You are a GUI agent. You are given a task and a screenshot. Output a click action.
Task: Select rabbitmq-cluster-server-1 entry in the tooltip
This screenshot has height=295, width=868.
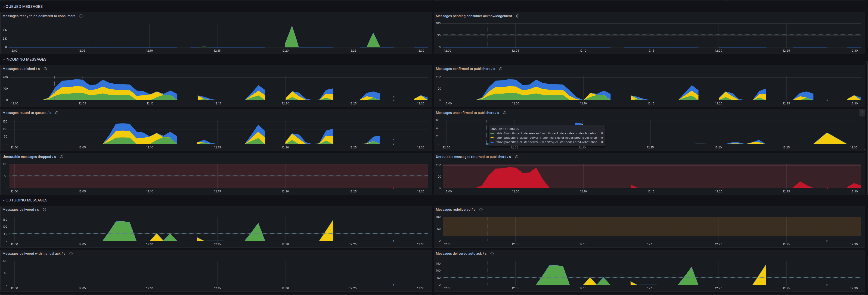(546, 138)
